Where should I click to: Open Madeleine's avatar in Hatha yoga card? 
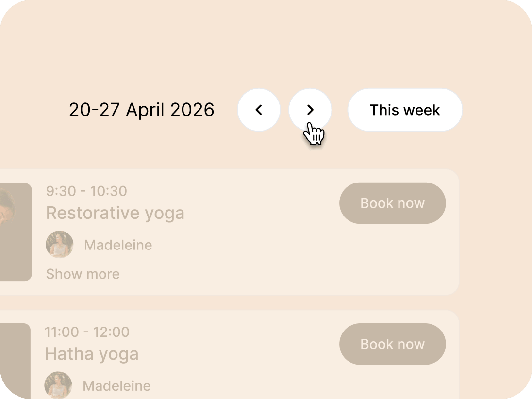(x=58, y=385)
